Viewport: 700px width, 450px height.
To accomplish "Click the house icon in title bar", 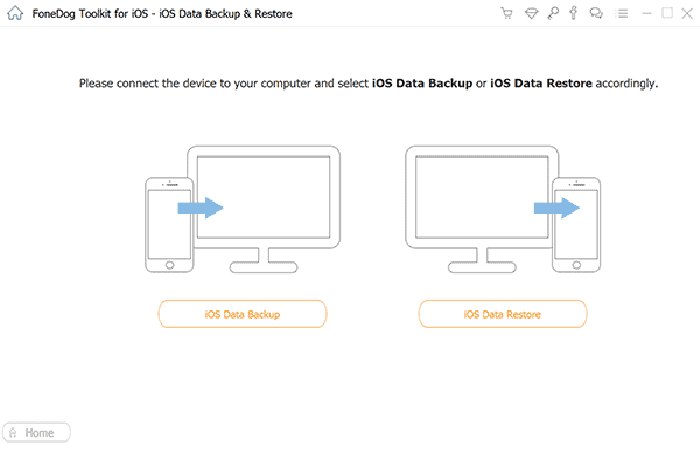I will 15,13.
